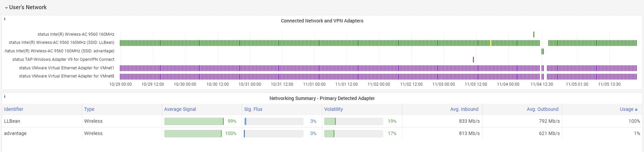
Task: Sort by the Identifier column header
Action: [x=14, y=109]
